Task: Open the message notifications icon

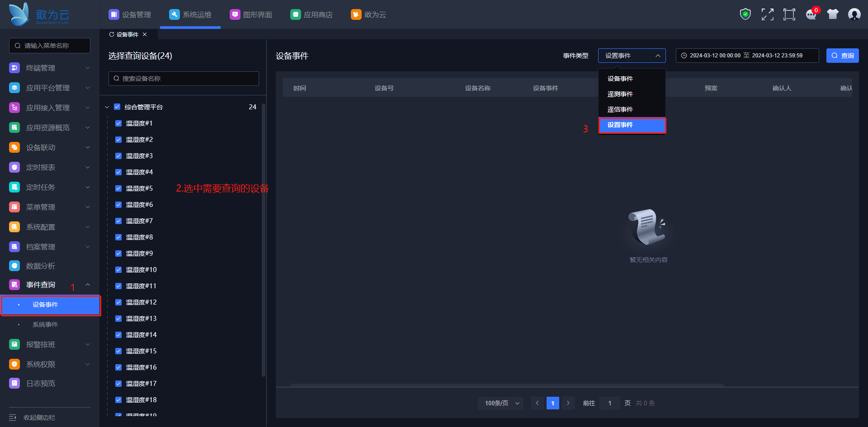Action: pyautogui.click(x=811, y=14)
